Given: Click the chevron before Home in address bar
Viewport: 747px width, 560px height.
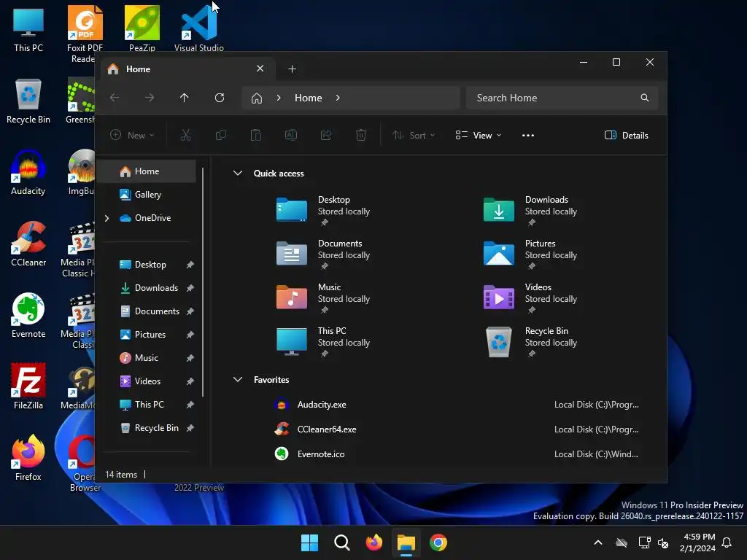Looking at the screenshot, I should point(279,98).
